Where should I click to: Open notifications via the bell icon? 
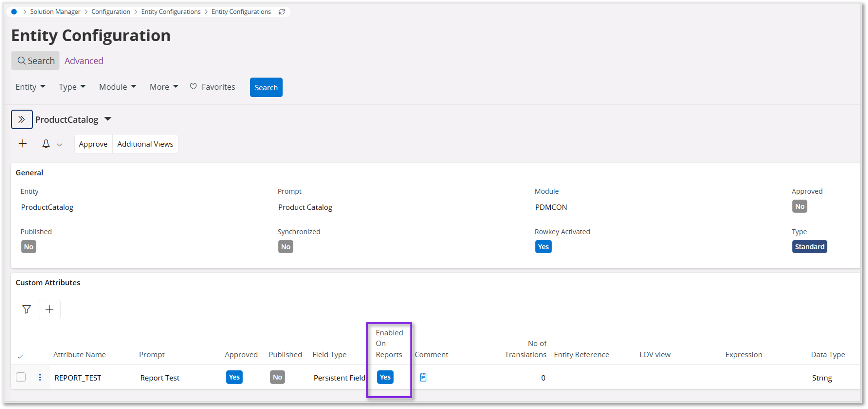click(46, 143)
